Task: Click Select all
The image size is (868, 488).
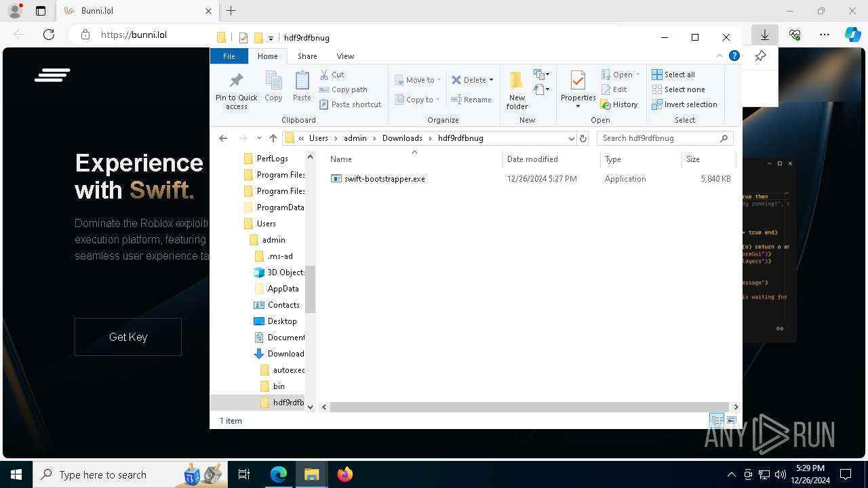Action: click(x=673, y=75)
